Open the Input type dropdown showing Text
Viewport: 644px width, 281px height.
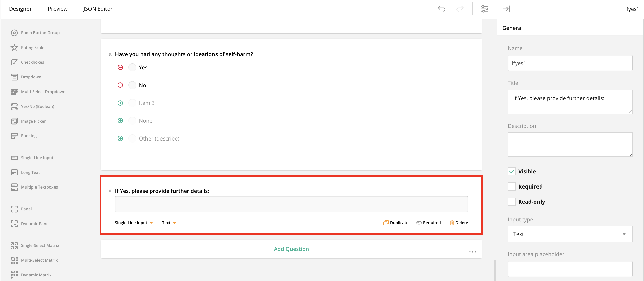coord(569,234)
